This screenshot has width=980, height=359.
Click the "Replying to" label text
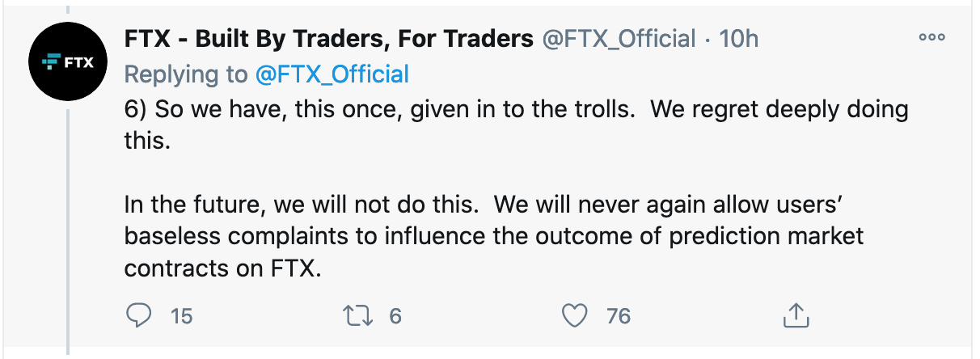tap(186, 74)
